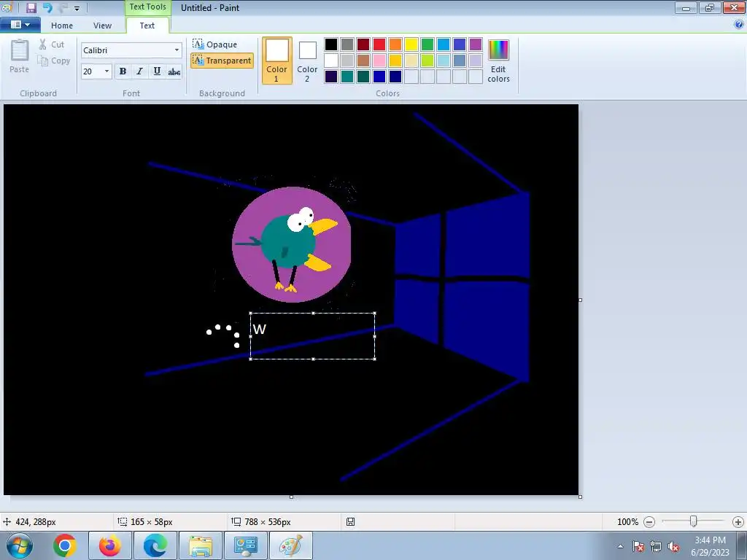Viewport: 747px width, 560px height.
Task: Toggle Strikethrough formatting
Action: pyautogui.click(x=174, y=72)
